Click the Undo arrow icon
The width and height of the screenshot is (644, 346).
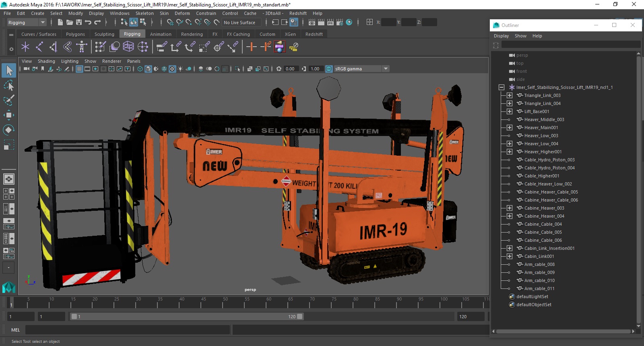[88, 23]
